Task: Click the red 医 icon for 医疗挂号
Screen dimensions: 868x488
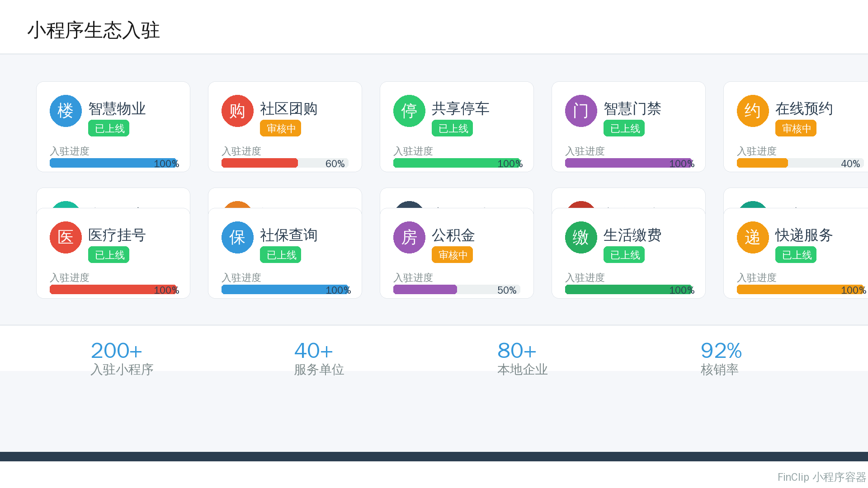Action: 66,237
